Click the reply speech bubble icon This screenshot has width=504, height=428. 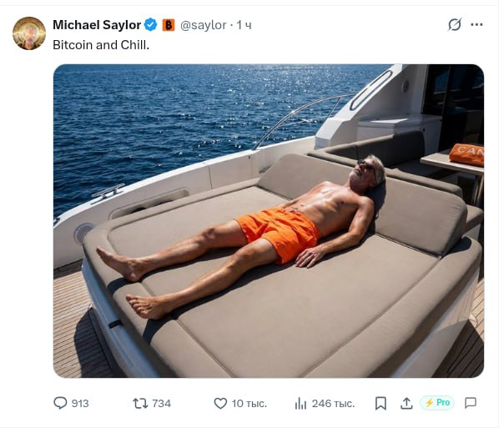point(60,403)
